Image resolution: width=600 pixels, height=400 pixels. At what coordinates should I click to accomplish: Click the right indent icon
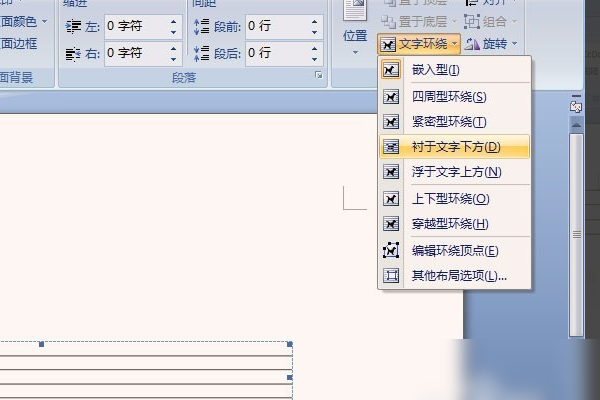pos(73,54)
